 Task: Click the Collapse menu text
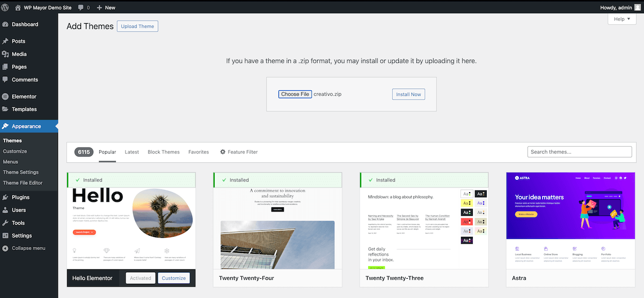click(x=28, y=249)
